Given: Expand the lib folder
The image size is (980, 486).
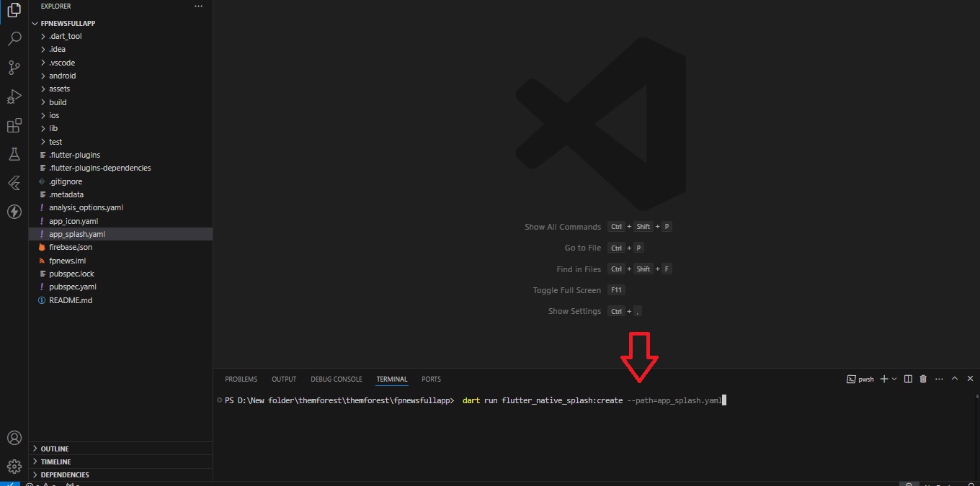Looking at the screenshot, I should [x=121, y=128].
